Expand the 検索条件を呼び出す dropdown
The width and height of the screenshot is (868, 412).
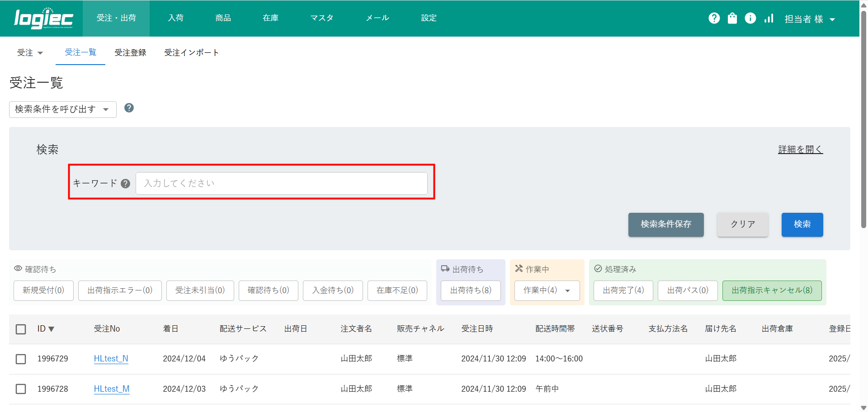62,109
